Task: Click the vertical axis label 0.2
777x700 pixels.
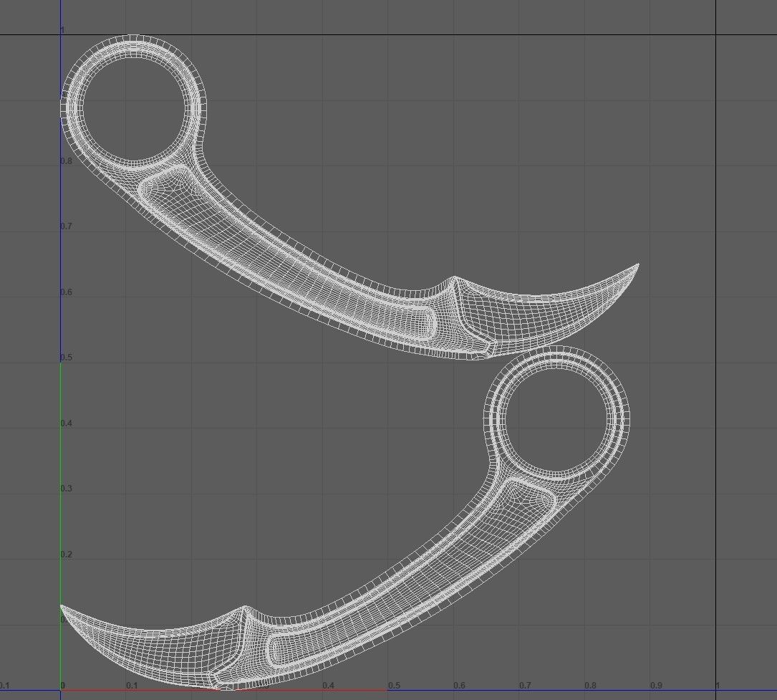Action: [67, 555]
